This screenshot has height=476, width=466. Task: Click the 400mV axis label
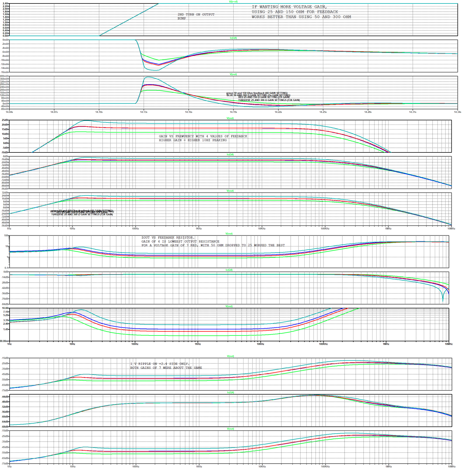pyautogui.click(x=4, y=76)
